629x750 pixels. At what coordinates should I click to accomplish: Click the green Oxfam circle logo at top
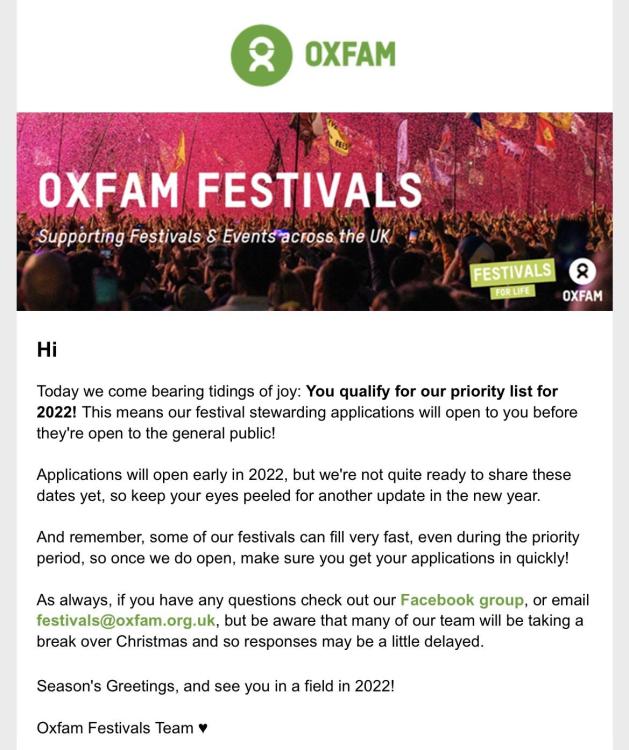point(261,55)
